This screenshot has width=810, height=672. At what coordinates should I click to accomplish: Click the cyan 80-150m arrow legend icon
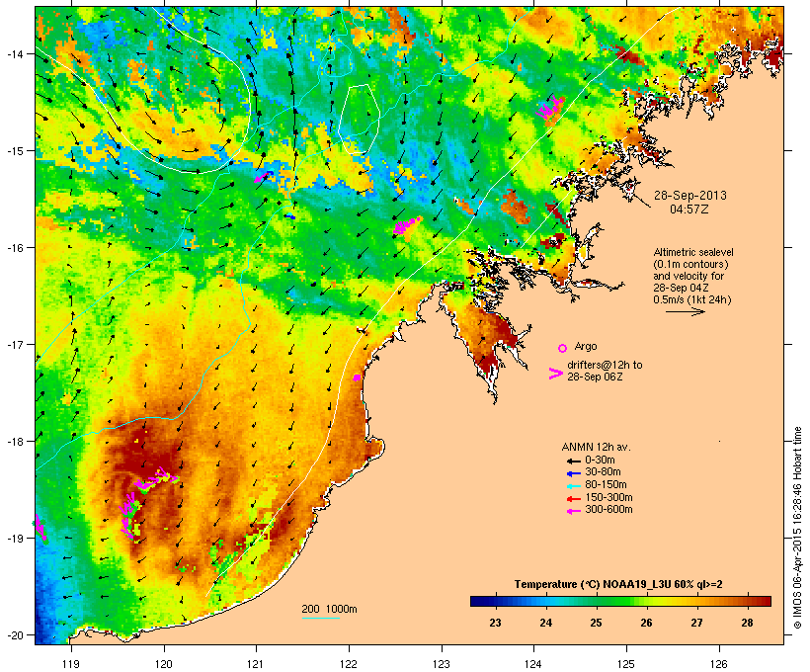(x=573, y=486)
